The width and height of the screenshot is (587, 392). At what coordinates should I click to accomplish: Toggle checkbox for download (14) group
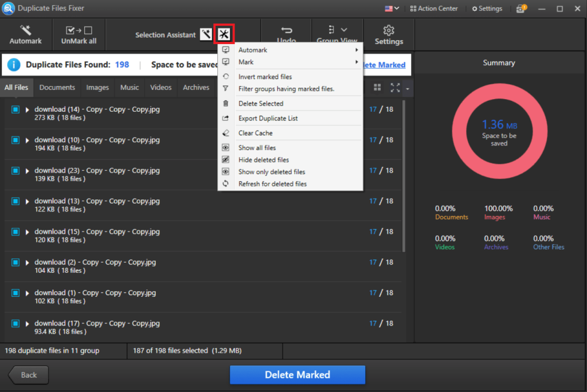coord(15,109)
